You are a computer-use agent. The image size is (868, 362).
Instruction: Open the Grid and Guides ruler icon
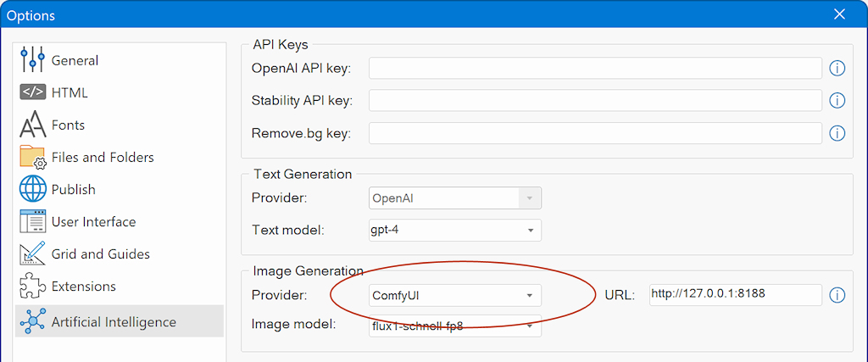point(32,254)
